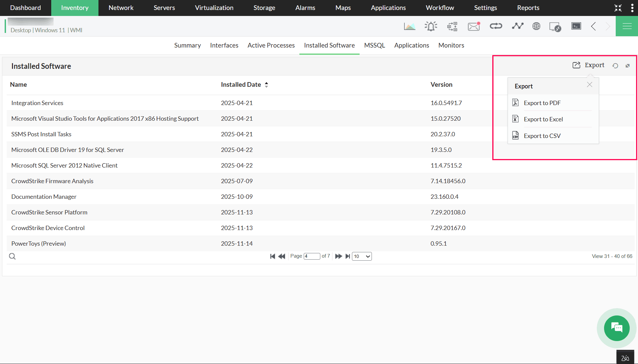Open the Virtualization menu
Image resolution: width=638 pixels, height=364 pixels.
(x=214, y=8)
